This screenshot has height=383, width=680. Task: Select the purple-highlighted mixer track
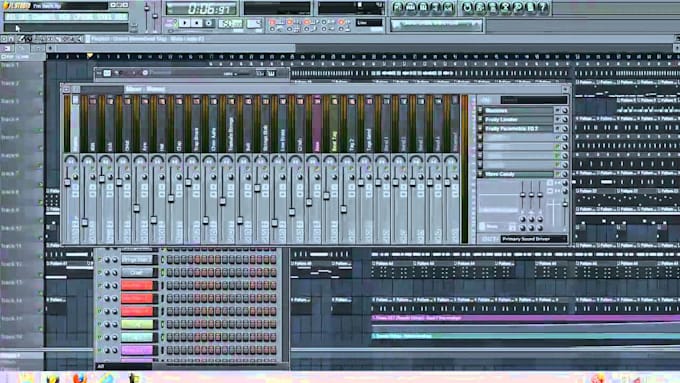(x=317, y=124)
